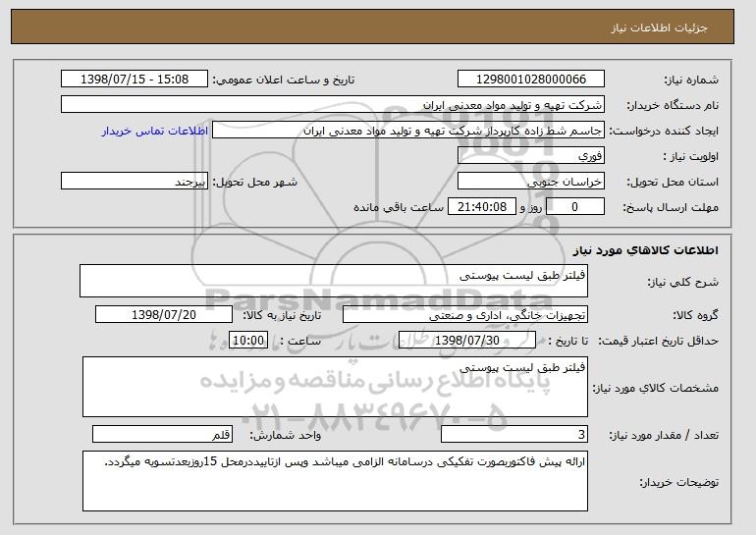Image resolution: width=756 pixels, height=535 pixels.
Task: Open the اطلاعات تماس خریدار link
Action: coord(155,131)
